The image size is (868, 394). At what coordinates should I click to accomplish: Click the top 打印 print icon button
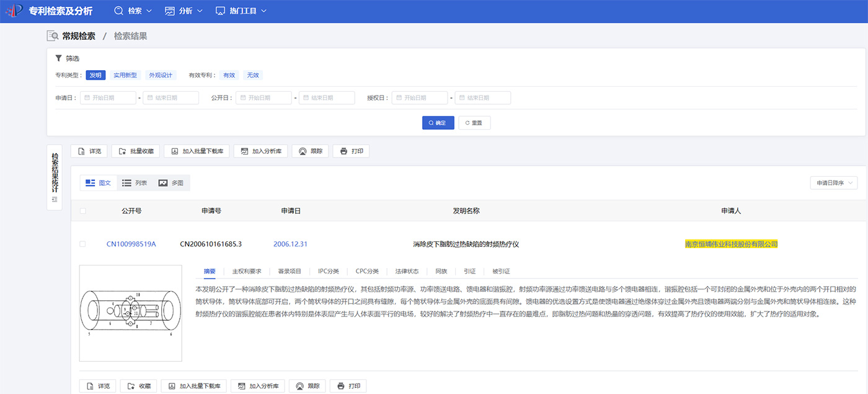point(351,151)
